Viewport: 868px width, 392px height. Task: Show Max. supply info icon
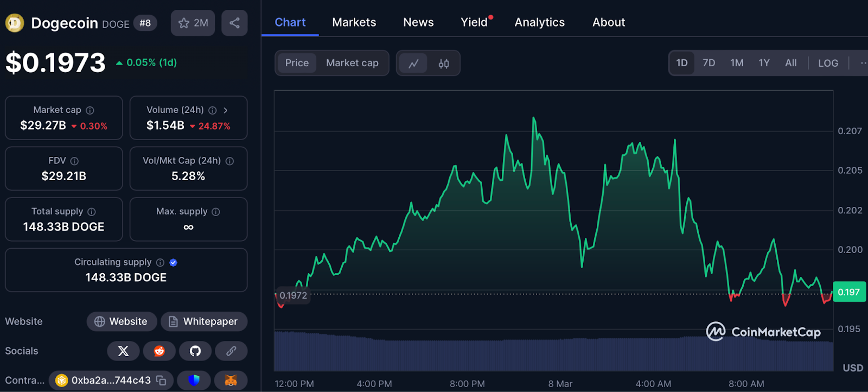[216, 212]
